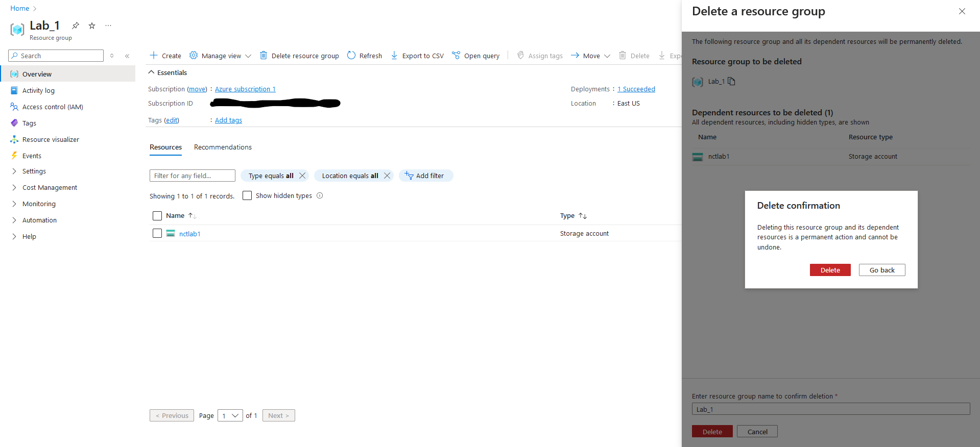
Task: Open the Move dropdown
Action: click(591, 56)
